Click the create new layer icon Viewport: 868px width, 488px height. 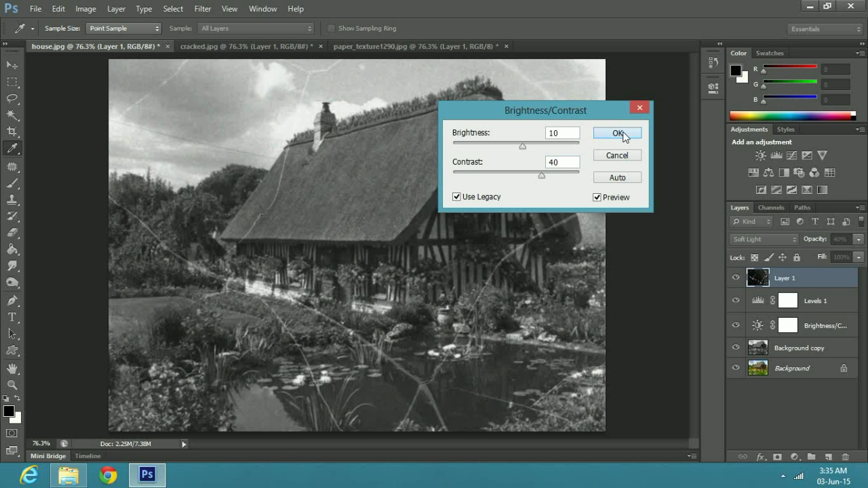(x=829, y=457)
